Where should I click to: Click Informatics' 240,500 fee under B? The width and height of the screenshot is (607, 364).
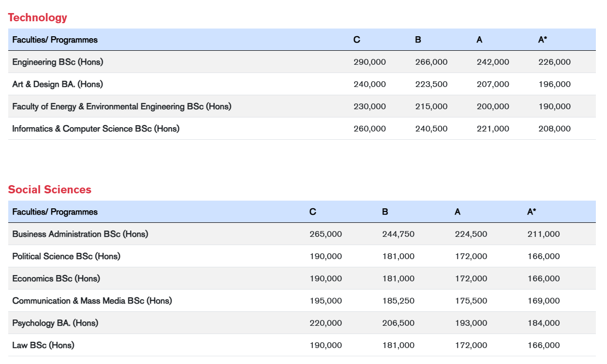[431, 129]
